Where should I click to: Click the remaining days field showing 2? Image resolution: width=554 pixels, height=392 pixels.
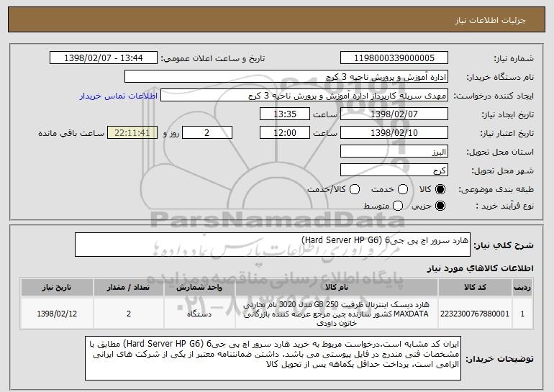pos(207,133)
